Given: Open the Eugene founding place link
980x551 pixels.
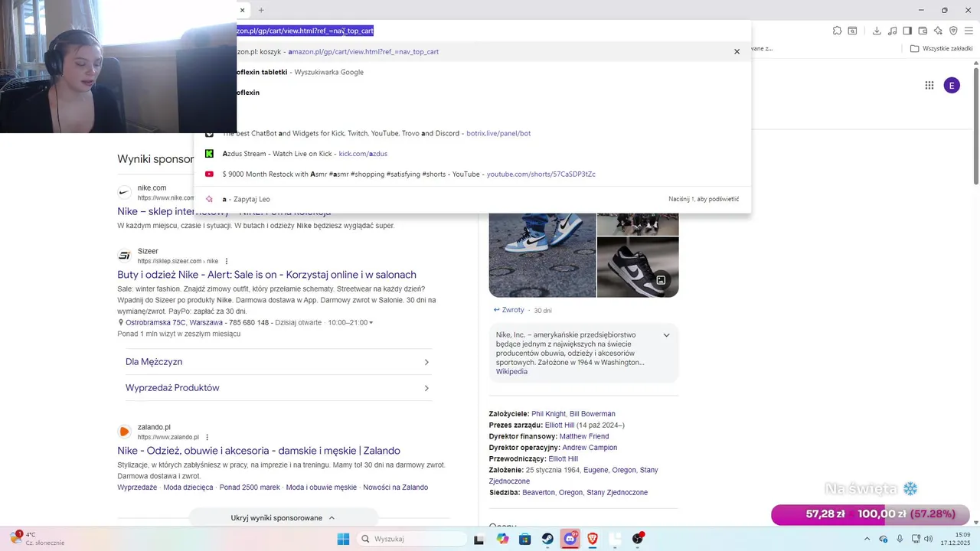Looking at the screenshot, I should pyautogui.click(x=596, y=470).
